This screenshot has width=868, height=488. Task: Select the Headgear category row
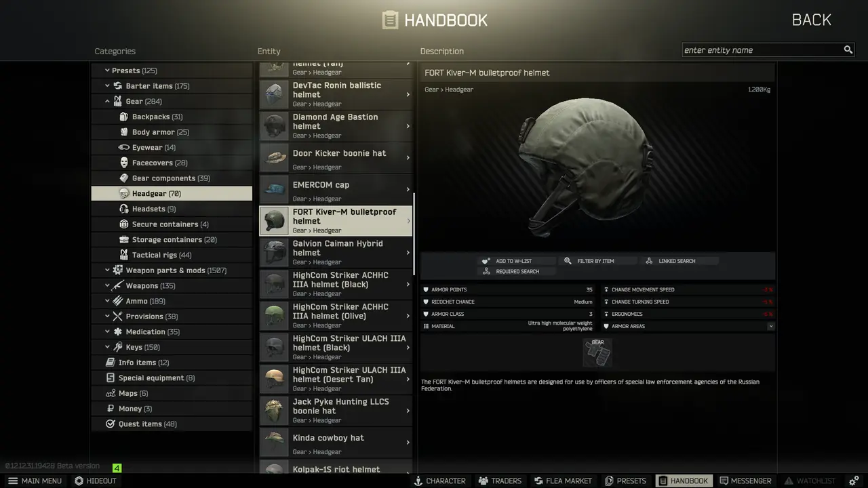pyautogui.click(x=172, y=194)
